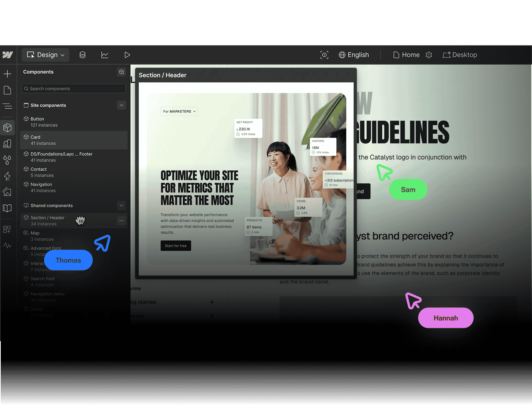This screenshot has height=405, width=532.
Task: Open the Style selectors icon in sidebar
Action: [7, 144]
